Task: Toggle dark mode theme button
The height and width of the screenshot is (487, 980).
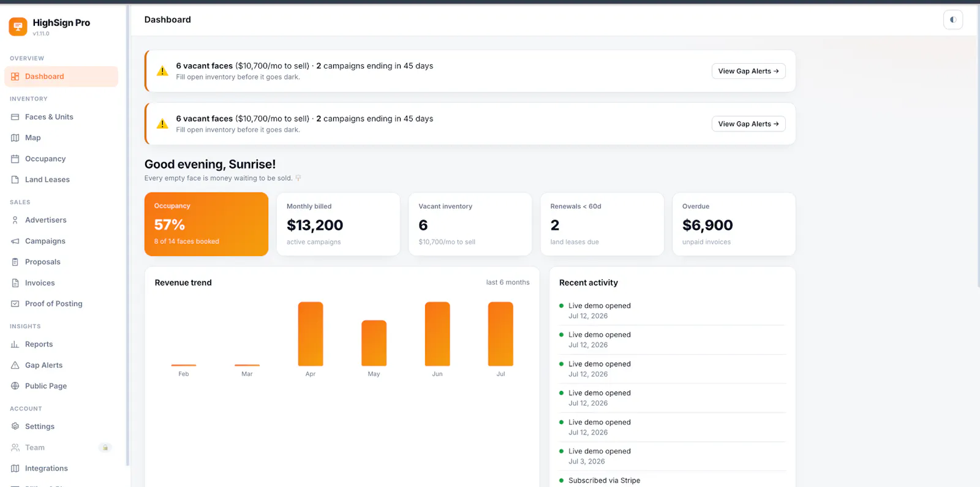Action: (x=953, y=20)
